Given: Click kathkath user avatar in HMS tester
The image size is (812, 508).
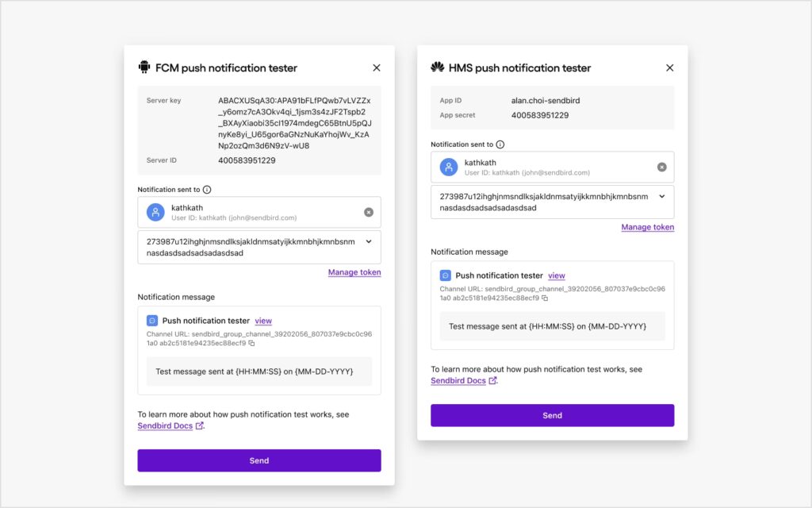Looking at the screenshot, I should click(x=450, y=167).
